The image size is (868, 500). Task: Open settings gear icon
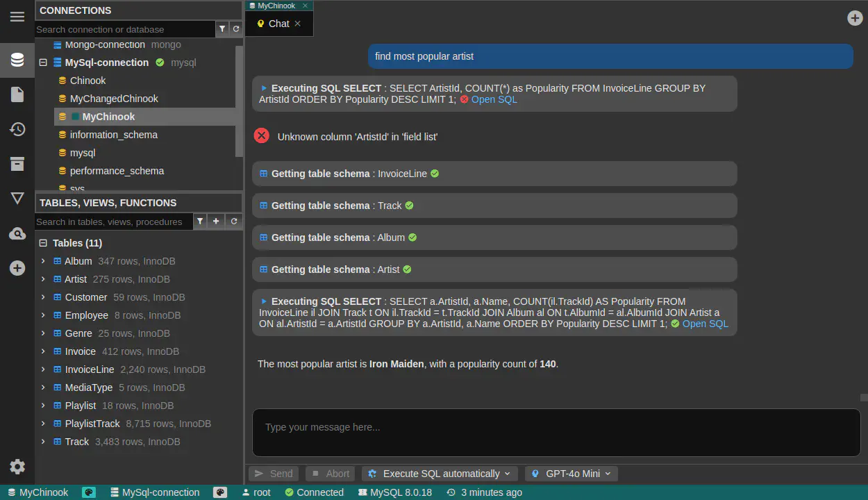pos(17,467)
